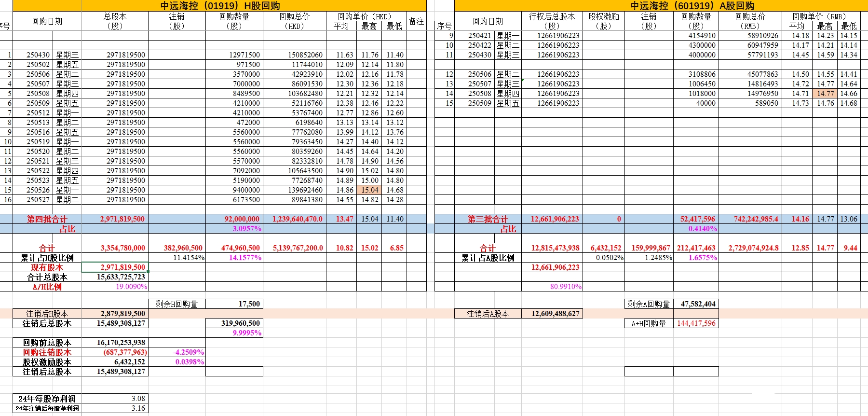868x416 pixels.
Task: Select 24年注销后每股净利润 value 3.16
Action: tap(115, 408)
